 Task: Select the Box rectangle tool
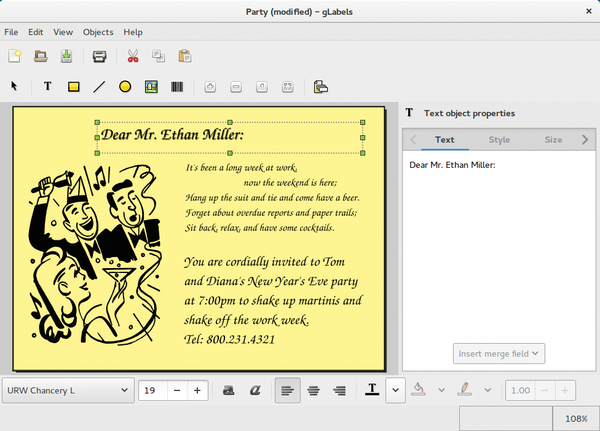[73, 87]
